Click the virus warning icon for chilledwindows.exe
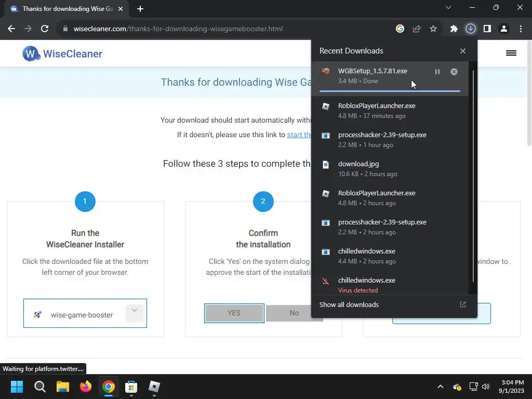 coord(326,281)
